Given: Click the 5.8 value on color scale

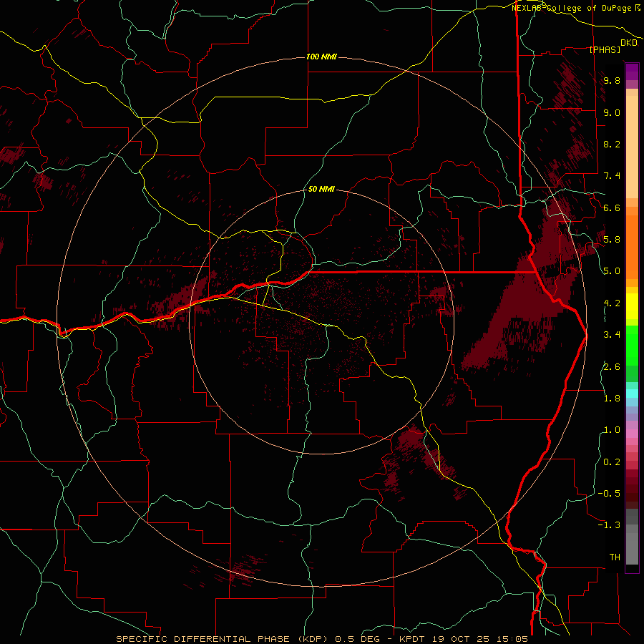Looking at the screenshot, I should coord(612,239).
